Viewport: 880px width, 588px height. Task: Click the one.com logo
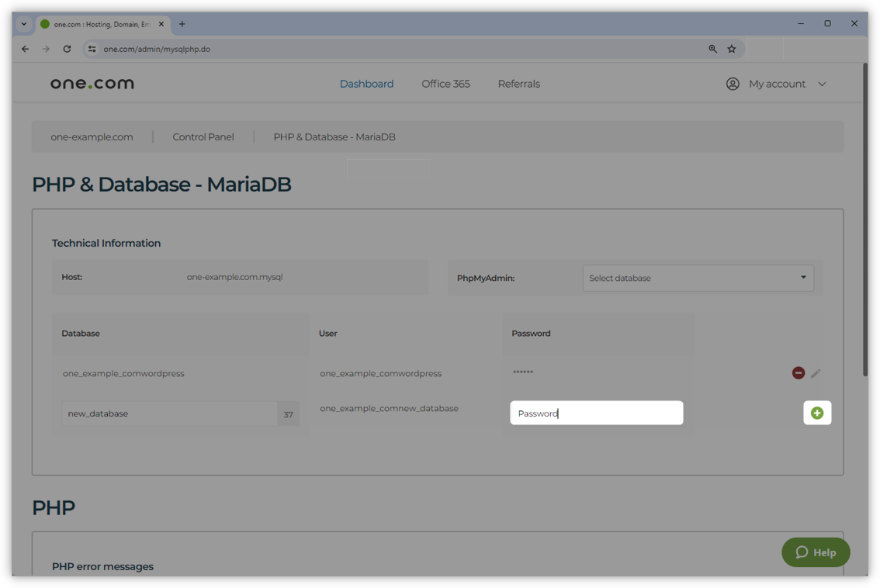tap(91, 83)
